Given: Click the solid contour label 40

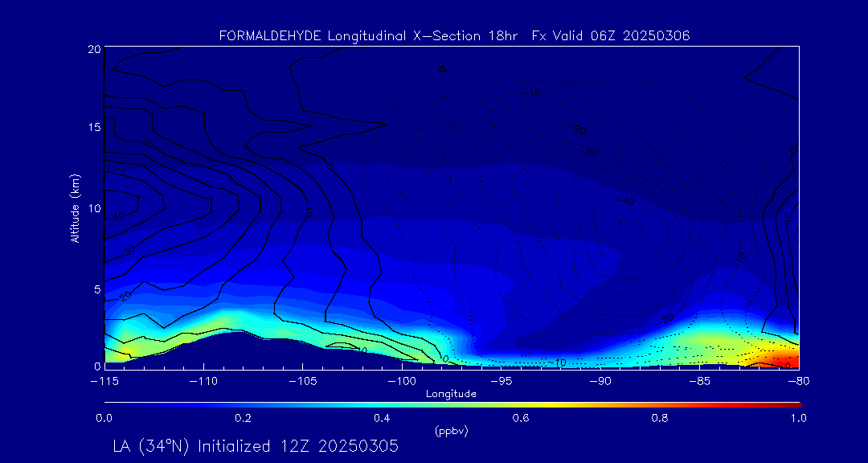Looking at the screenshot, I should 118,216.
